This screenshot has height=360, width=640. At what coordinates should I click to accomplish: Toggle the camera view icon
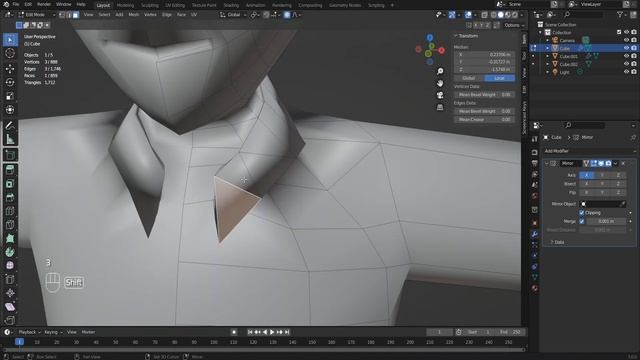point(440,95)
